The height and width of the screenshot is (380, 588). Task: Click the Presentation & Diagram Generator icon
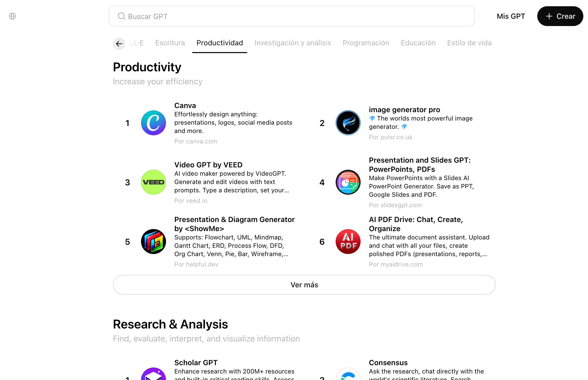click(154, 242)
